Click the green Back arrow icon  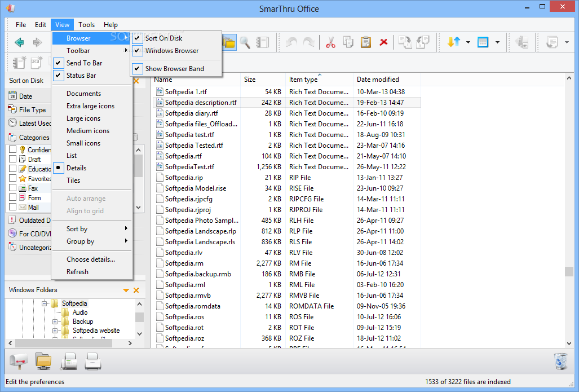coord(19,42)
